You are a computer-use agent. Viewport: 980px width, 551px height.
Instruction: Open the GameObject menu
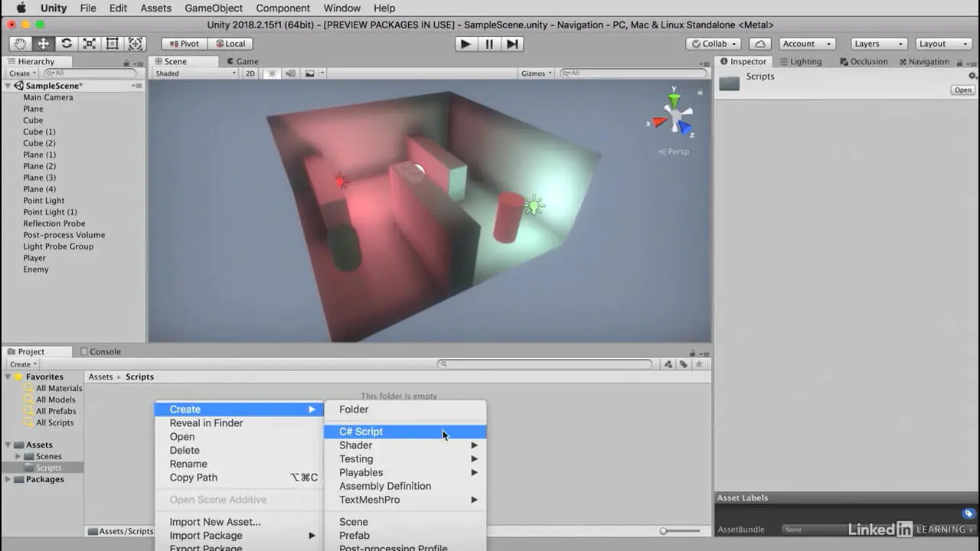[x=214, y=8]
